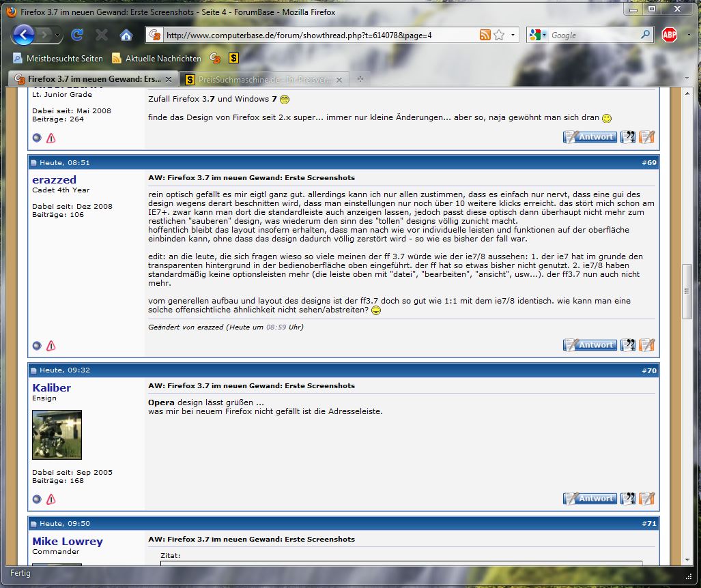Click Antwort button in erazzed's post

pos(590,345)
